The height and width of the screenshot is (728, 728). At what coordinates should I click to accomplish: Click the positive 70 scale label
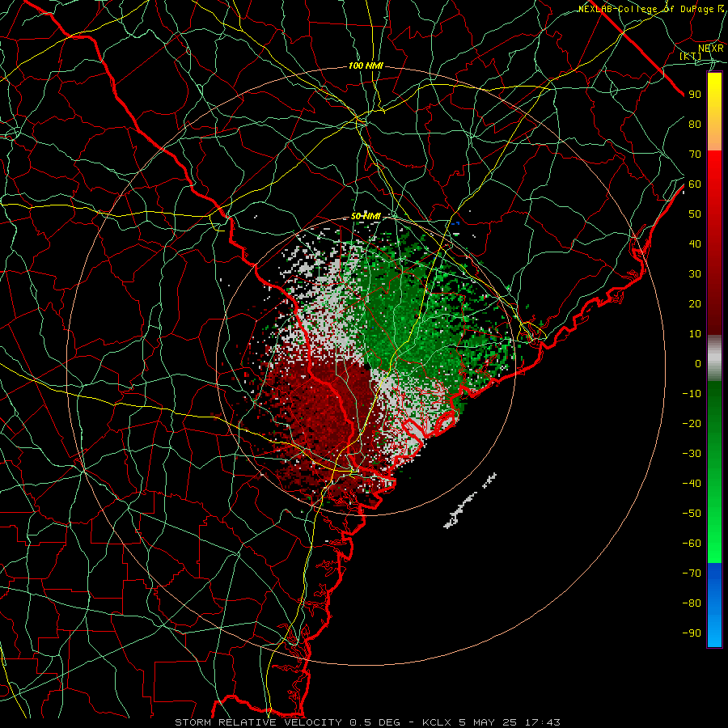coord(695,154)
